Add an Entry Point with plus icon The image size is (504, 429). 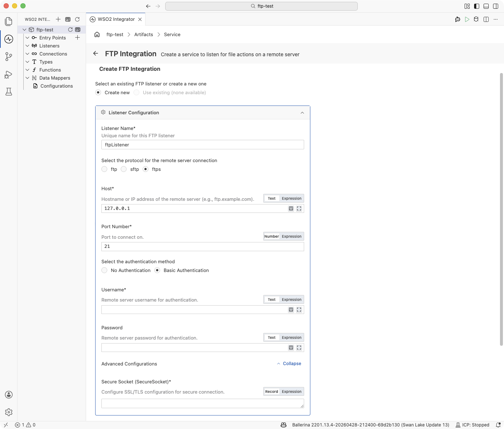(77, 38)
